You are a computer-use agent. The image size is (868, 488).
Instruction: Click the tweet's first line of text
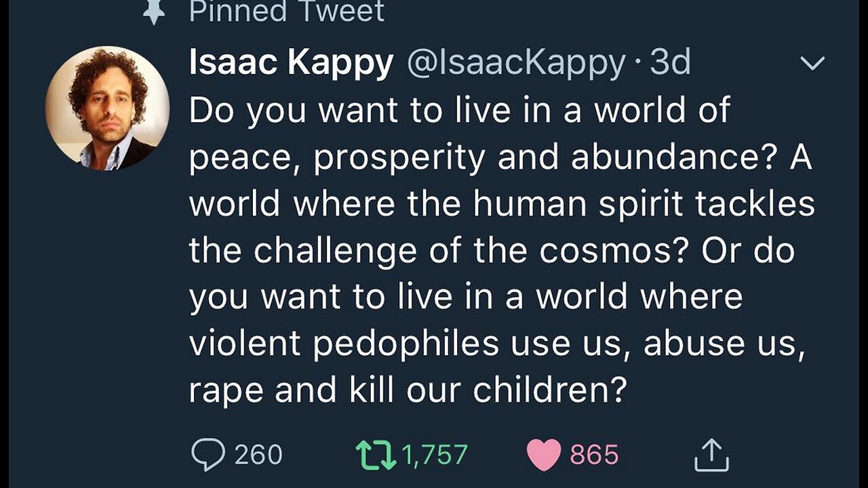[x=459, y=110]
